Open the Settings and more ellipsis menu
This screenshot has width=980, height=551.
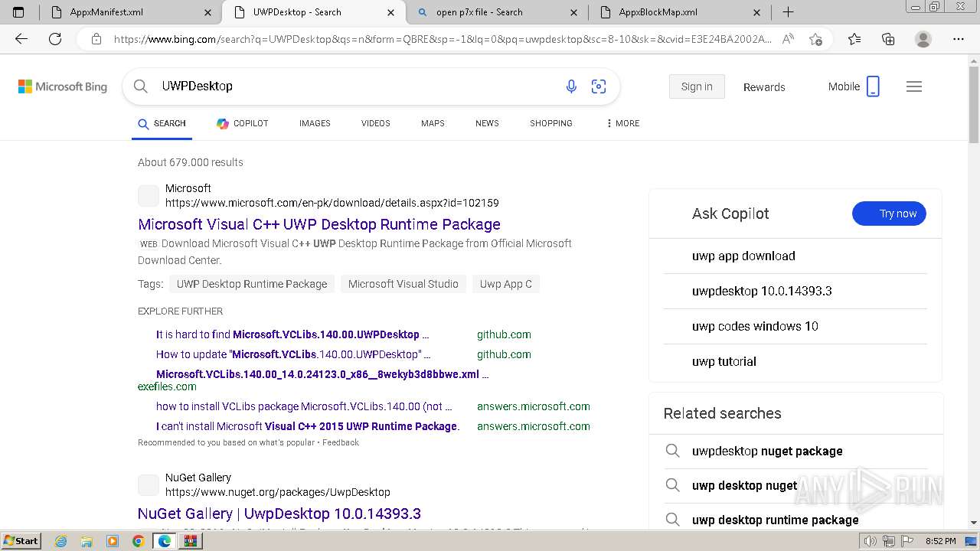pyautogui.click(x=959, y=39)
